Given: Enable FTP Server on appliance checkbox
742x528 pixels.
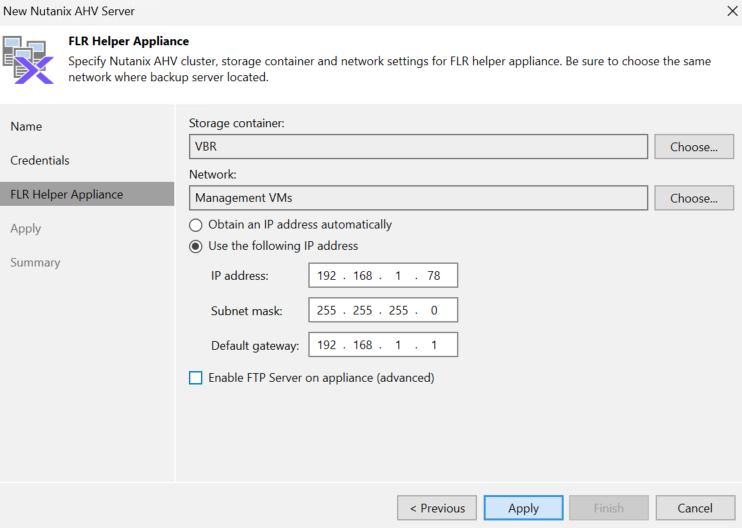Looking at the screenshot, I should [195, 378].
